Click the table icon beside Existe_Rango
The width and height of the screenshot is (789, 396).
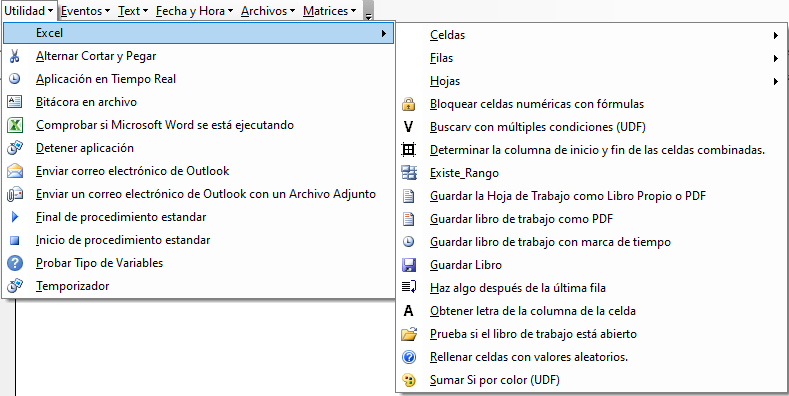click(409, 173)
